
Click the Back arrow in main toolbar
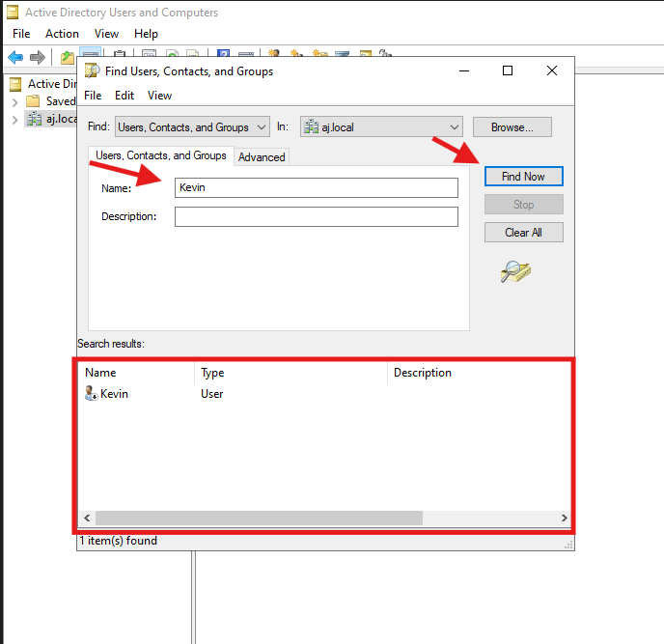click(15, 57)
